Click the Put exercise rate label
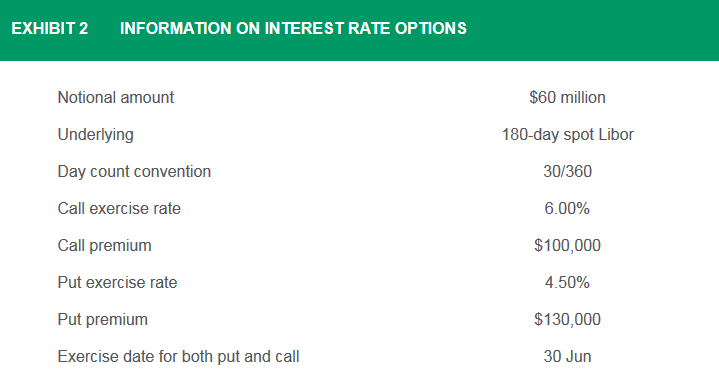 [x=117, y=283]
